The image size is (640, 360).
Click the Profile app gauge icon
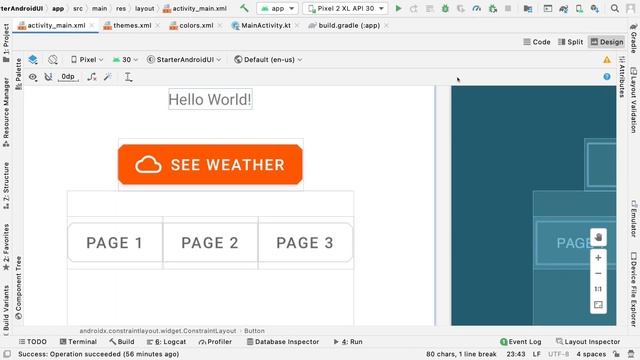[476, 8]
